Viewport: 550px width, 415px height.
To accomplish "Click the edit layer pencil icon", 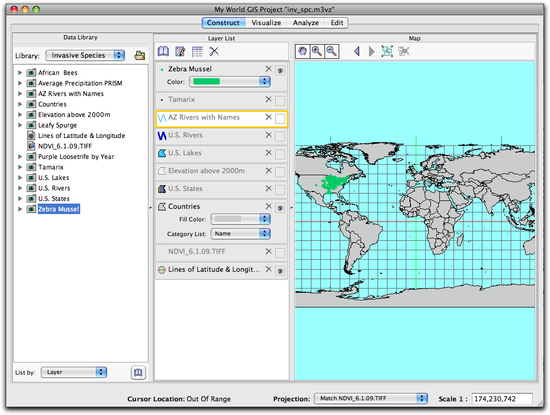I will 180,52.
